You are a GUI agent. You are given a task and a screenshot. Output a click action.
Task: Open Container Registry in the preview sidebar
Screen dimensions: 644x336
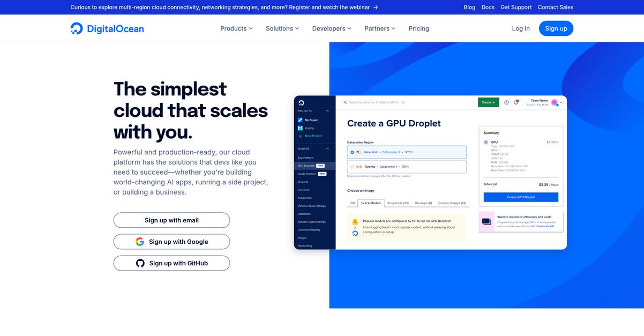tap(309, 229)
